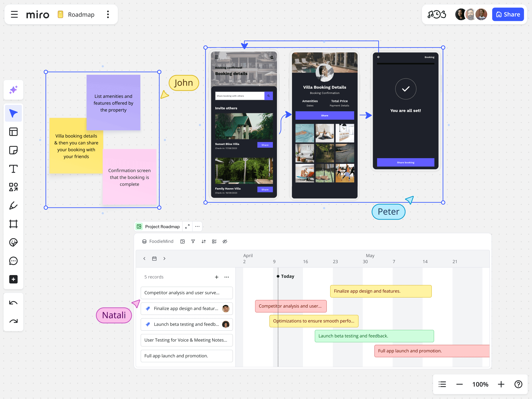
Task: Select the Frame tool
Action: click(13, 224)
